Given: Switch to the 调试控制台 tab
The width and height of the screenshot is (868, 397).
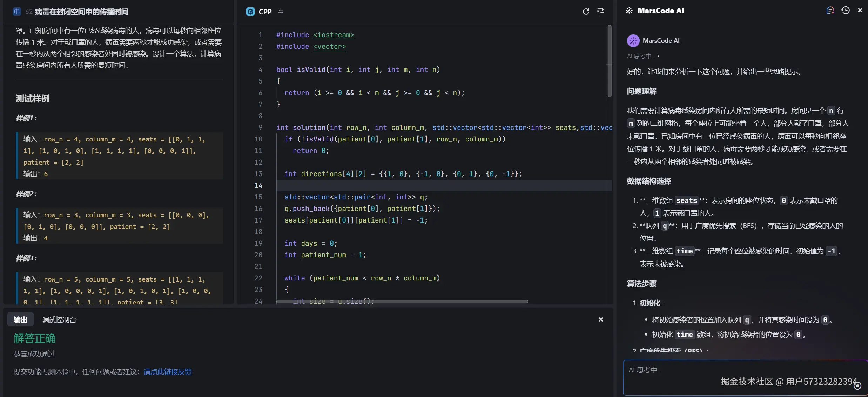Looking at the screenshot, I should [x=59, y=320].
